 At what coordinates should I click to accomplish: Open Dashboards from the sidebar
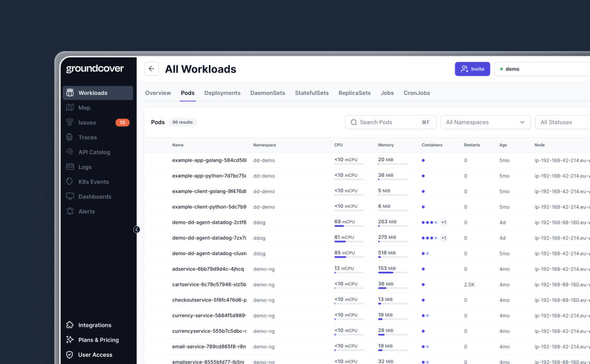(x=70, y=197)
